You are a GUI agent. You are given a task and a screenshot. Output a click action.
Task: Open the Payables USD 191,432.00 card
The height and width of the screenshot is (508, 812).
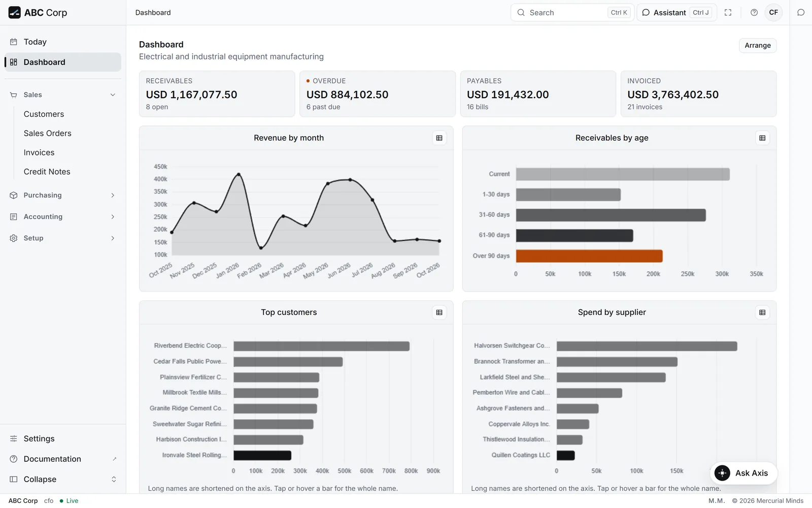[x=538, y=94]
